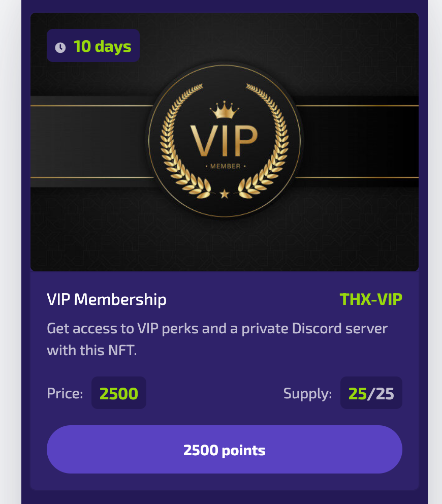Image resolution: width=442 pixels, height=504 pixels.
Task: Click the VIP Membership title
Action: (x=107, y=300)
